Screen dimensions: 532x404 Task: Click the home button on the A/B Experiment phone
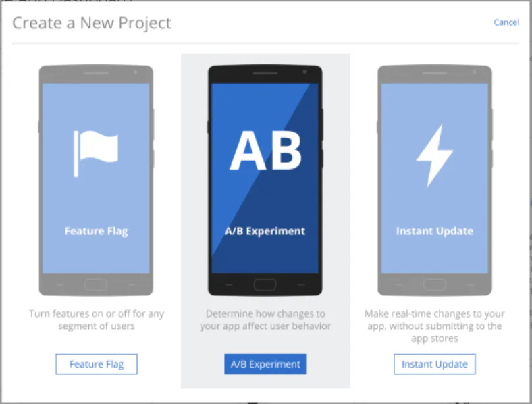coord(265,284)
